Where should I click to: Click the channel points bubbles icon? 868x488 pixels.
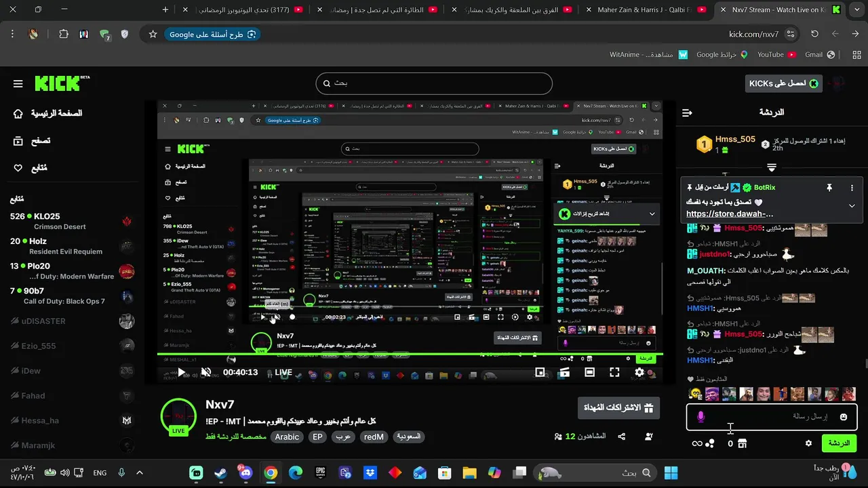tap(710, 443)
